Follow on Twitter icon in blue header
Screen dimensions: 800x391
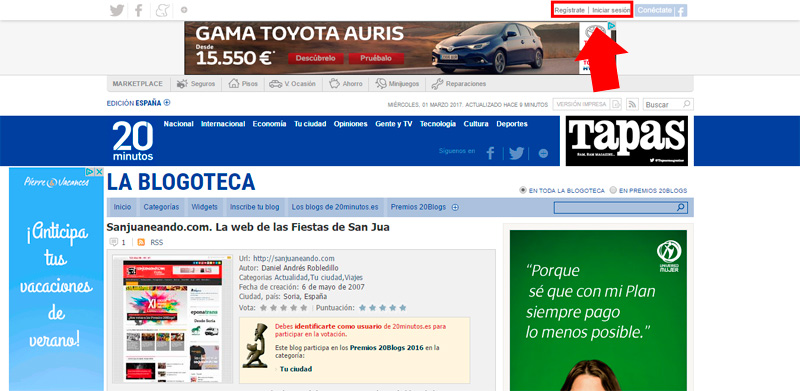tap(516, 153)
